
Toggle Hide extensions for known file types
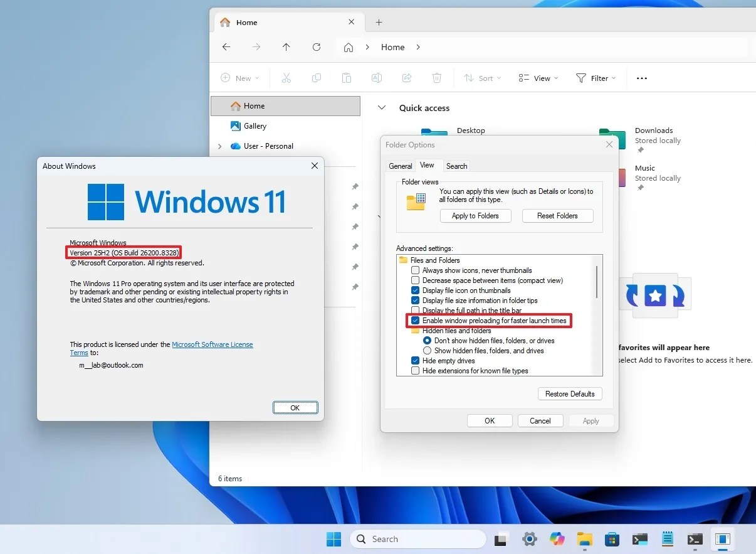point(415,371)
